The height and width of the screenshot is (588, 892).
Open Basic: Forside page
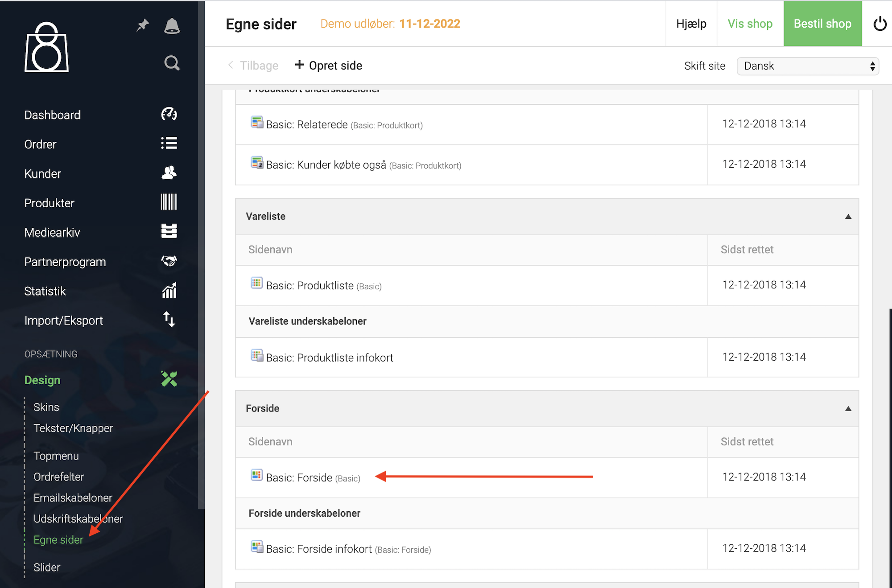299,477
